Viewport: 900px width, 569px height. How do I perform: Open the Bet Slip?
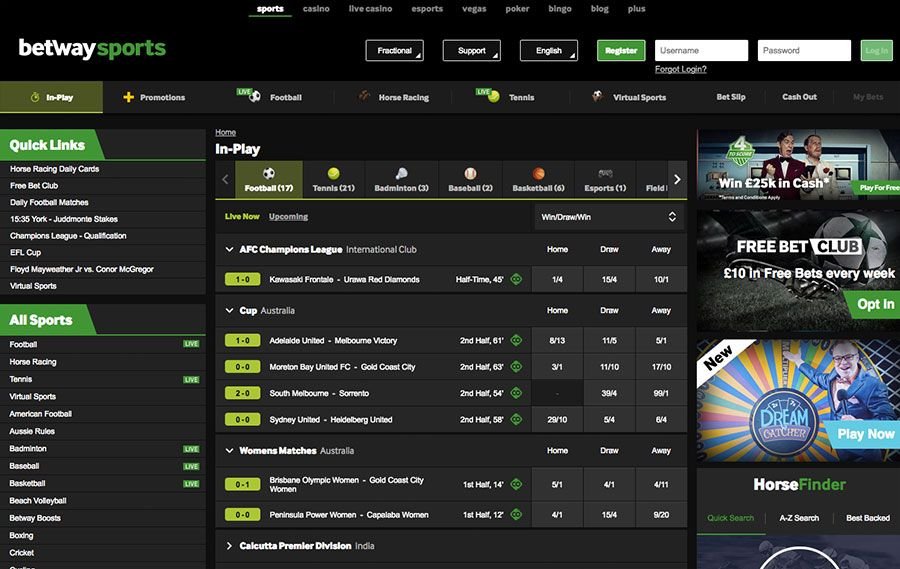click(731, 97)
